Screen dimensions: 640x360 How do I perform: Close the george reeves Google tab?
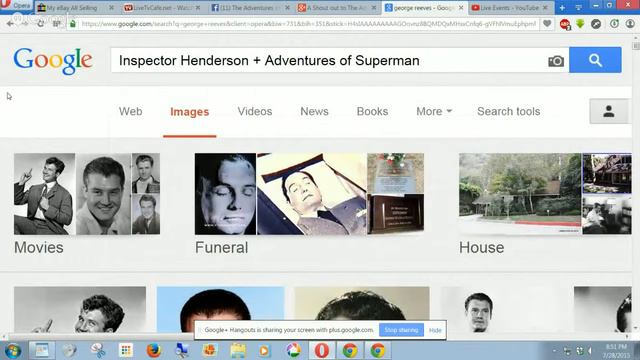[x=461, y=8]
